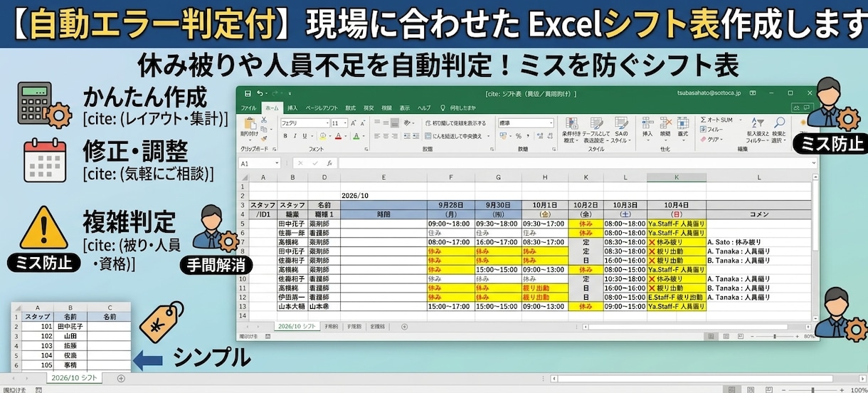Select the '2026/10 シフト' sheet tab in Excel window
This screenshot has height=393, width=868.
(297, 326)
